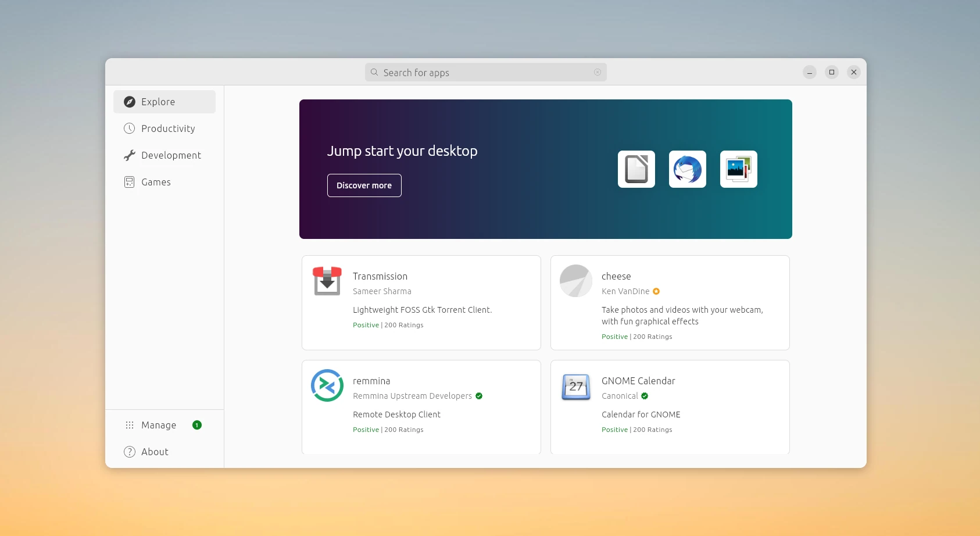Click the Transmission app icon
The width and height of the screenshot is (980, 536).
coord(327,281)
